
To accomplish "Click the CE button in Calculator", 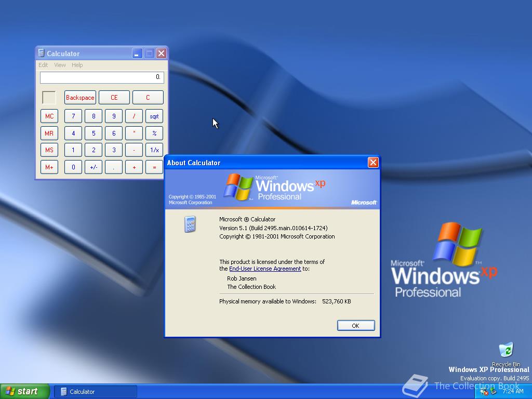I will pyautogui.click(x=114, y=97).
